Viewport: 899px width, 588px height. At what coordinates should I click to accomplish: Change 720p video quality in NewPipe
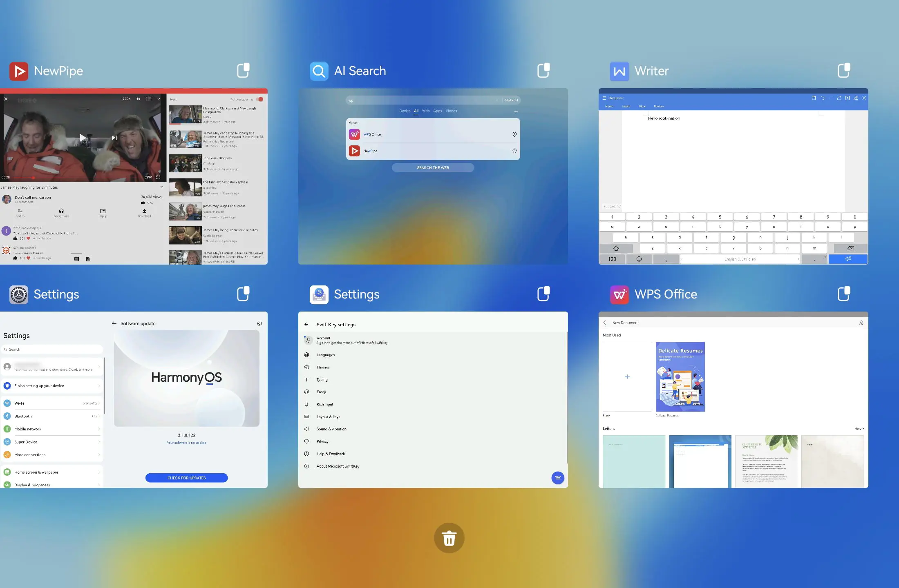(x=127, y=99)
